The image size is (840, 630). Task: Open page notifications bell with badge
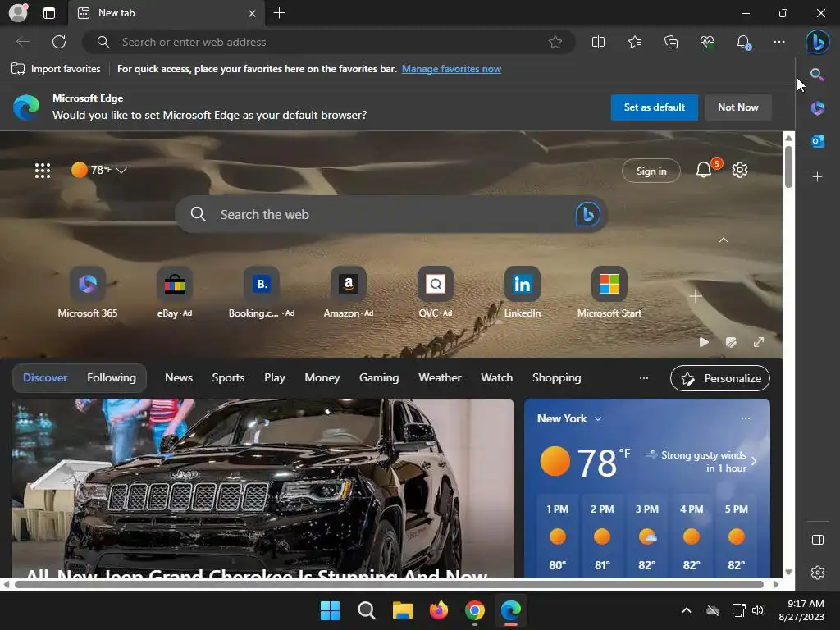tap(705, 170)
